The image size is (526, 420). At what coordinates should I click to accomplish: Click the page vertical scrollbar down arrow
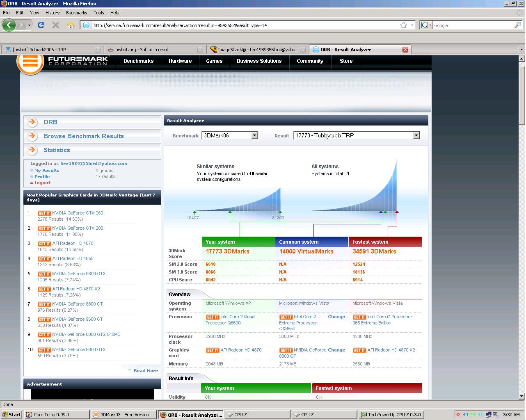[x=521, y=396]
